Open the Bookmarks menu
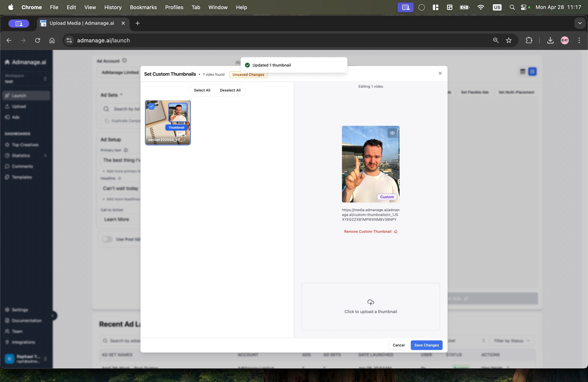 [143, 7]
